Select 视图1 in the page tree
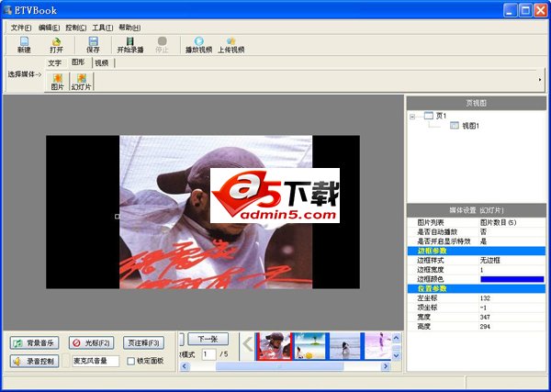This screenshot has width=551, height=392. [x=471, y=125]
